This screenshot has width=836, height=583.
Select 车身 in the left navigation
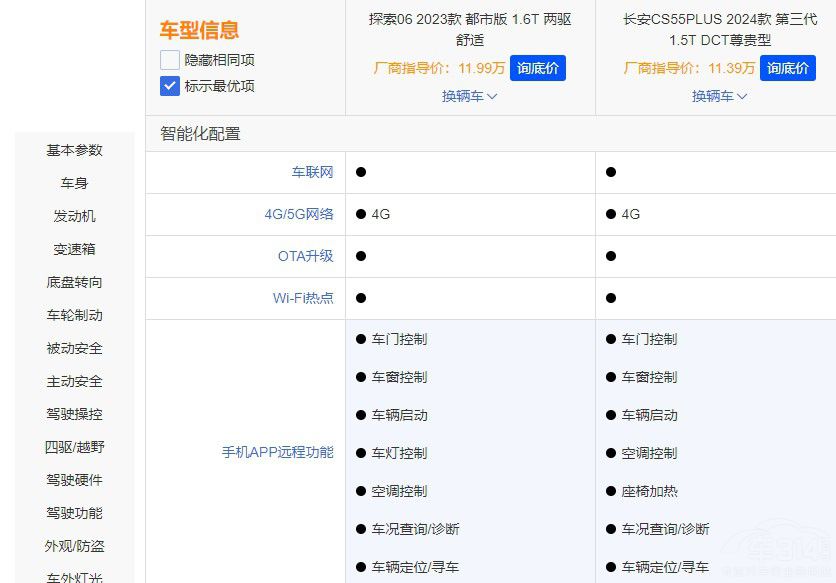[x=74, y=183]
